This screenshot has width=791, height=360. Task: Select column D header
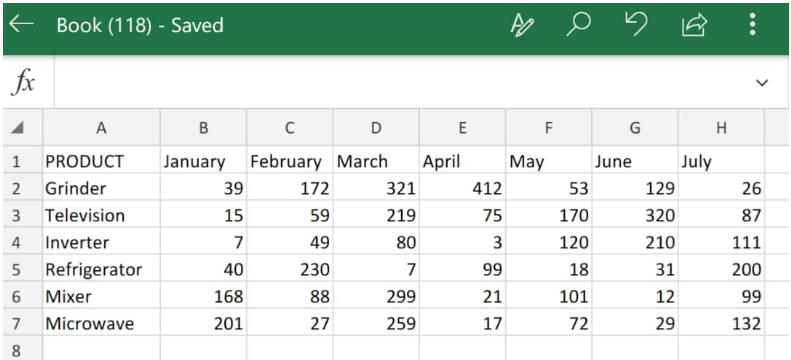click(x=376, y=128)
